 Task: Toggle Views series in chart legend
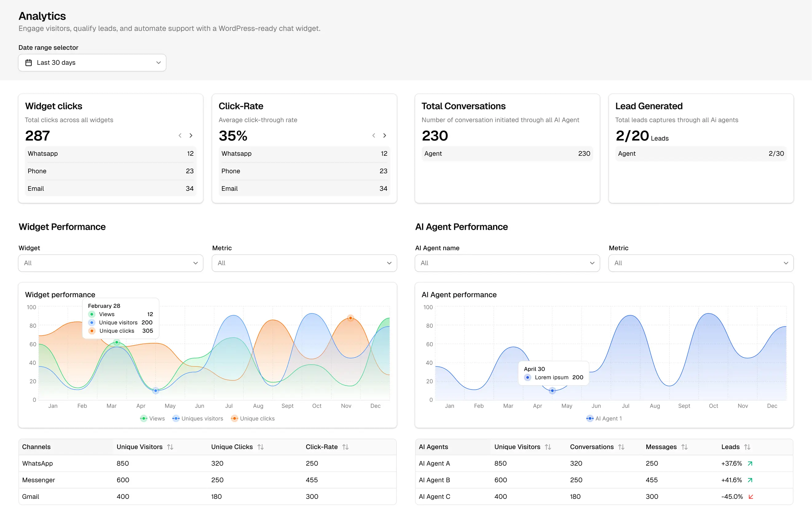[x=152, y=419]
